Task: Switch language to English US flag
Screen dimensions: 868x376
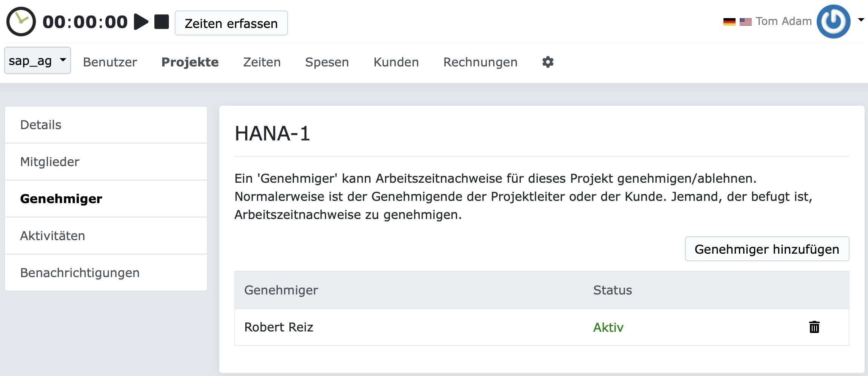Action: (745, 22)
